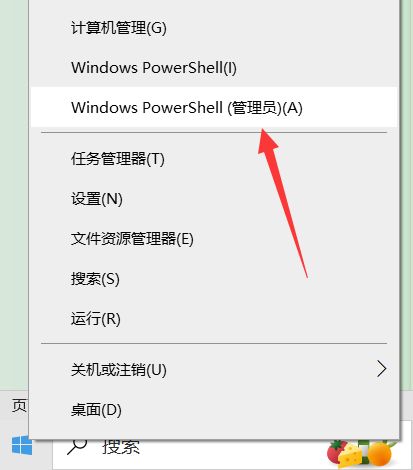
Task: Open 文件资源管理器(E)
Action: [215, 239]
